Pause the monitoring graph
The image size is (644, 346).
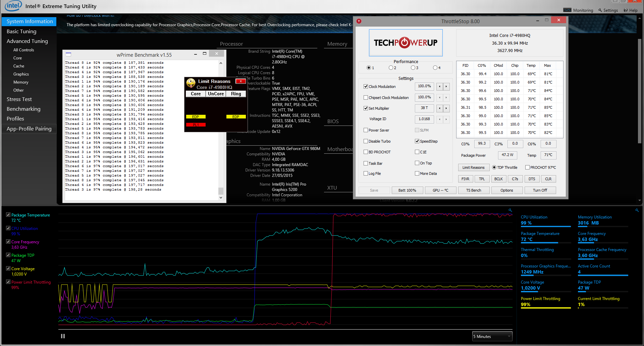pos(63,336)
